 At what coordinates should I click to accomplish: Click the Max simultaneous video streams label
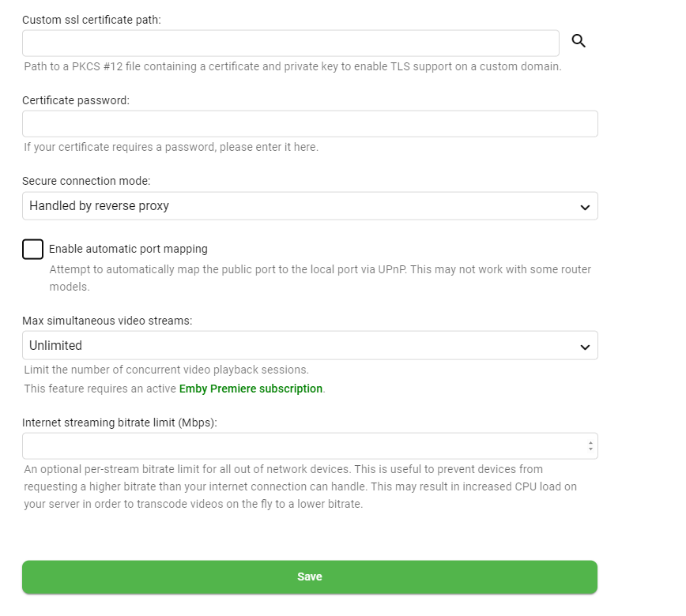[107, 321]
